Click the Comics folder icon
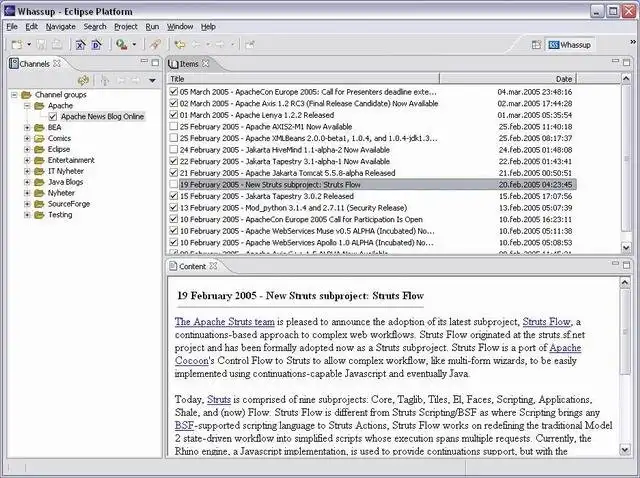Image resolution: width=640 pixels, height=478 pixels. (39, 138)
